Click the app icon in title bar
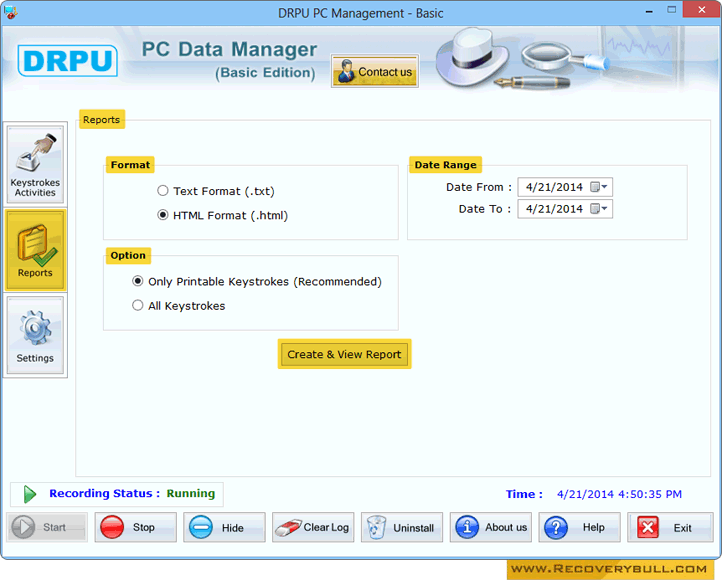The width and height of the screenshot is (722, 580). [10, 12]
